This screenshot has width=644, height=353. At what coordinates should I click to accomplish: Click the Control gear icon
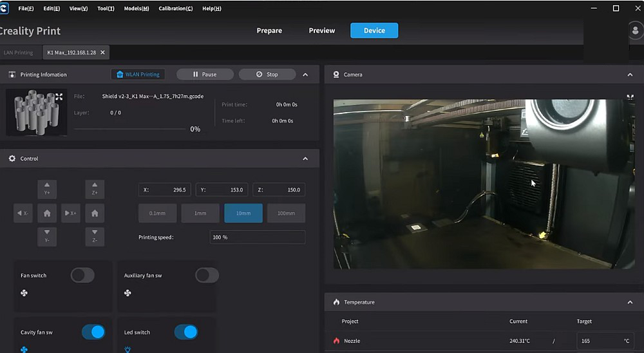(12, 158)
